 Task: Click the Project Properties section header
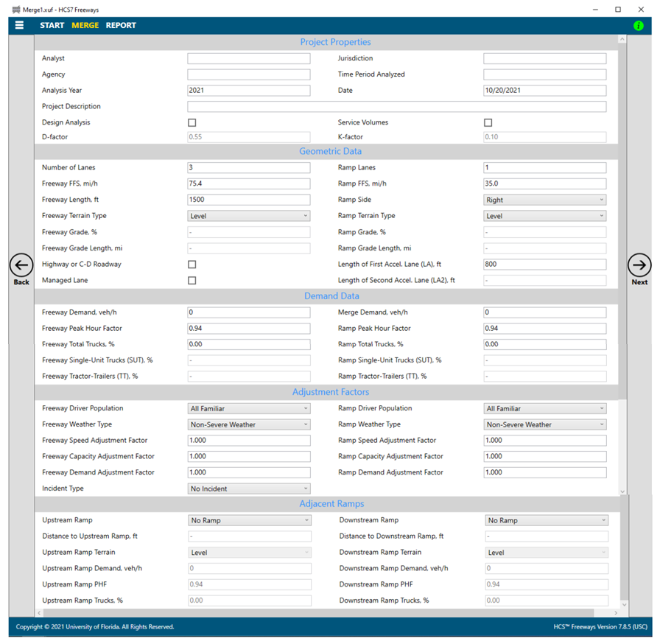click(335, 42)
